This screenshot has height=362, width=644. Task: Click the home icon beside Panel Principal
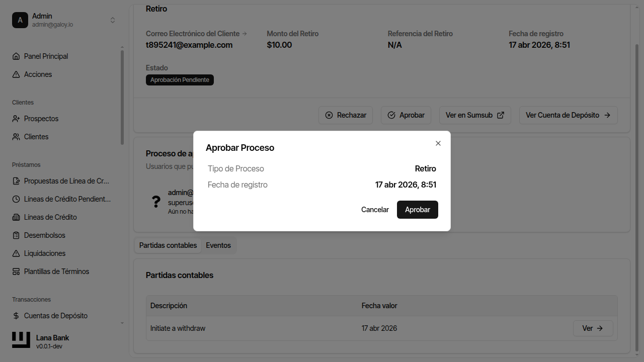coord(16,56)
